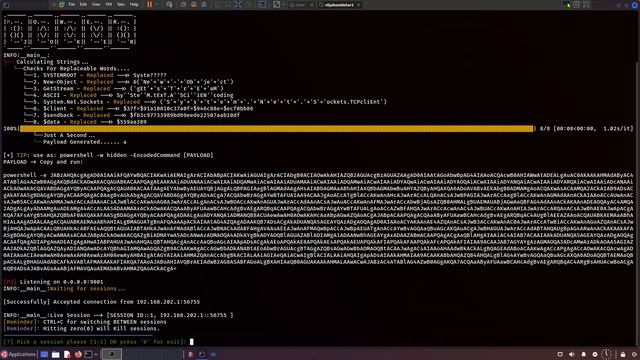
Task: Open the snapshot manager toolbar icon
Action: click(204, 4)
